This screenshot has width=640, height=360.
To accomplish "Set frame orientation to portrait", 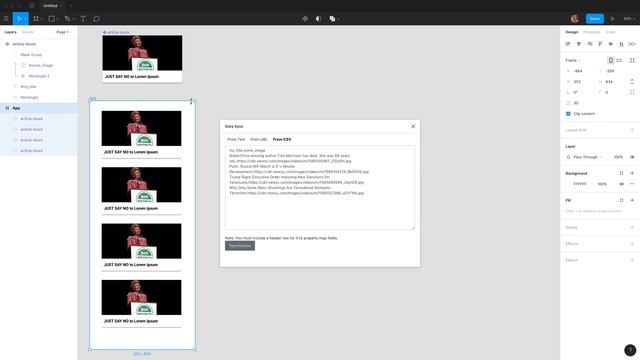I will [611, 60].
